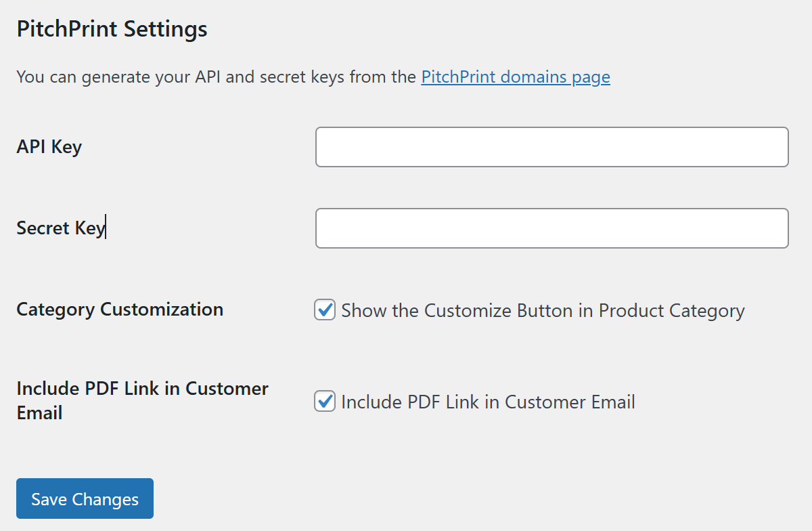Uncheck the Show Customize Button checkbox
The height and width of the screenshot is (531, 812).
[x=325, y=310]
